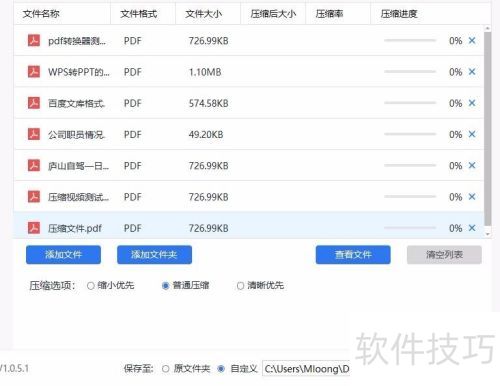Open 查看文件 to view files
This screenshot has height=386, width=500.
[x=353, y=255]
